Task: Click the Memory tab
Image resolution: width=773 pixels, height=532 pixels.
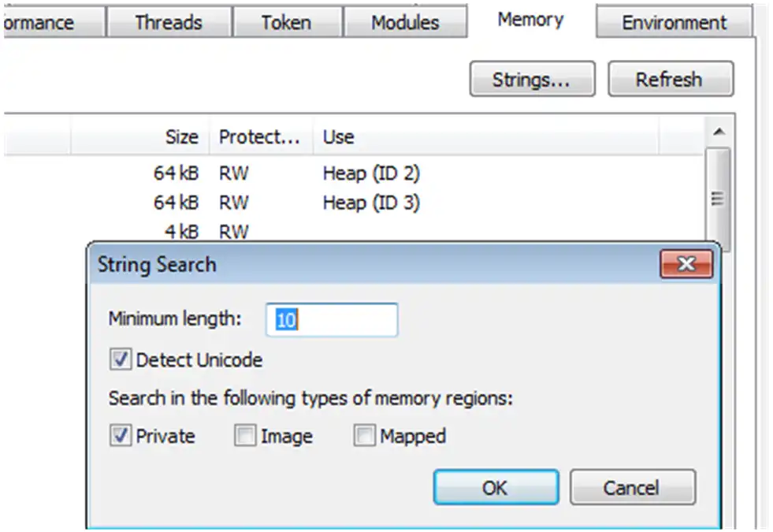Action: pos(530,20)
